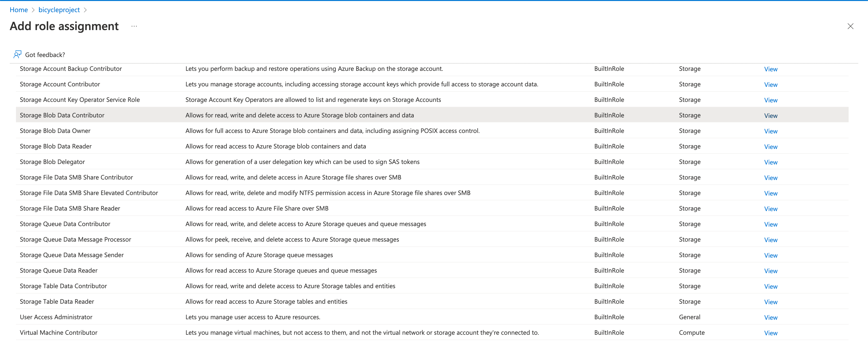Select Storage Blob Data Reader role
Screen dimensions: 868x359
tap(56, 147)
